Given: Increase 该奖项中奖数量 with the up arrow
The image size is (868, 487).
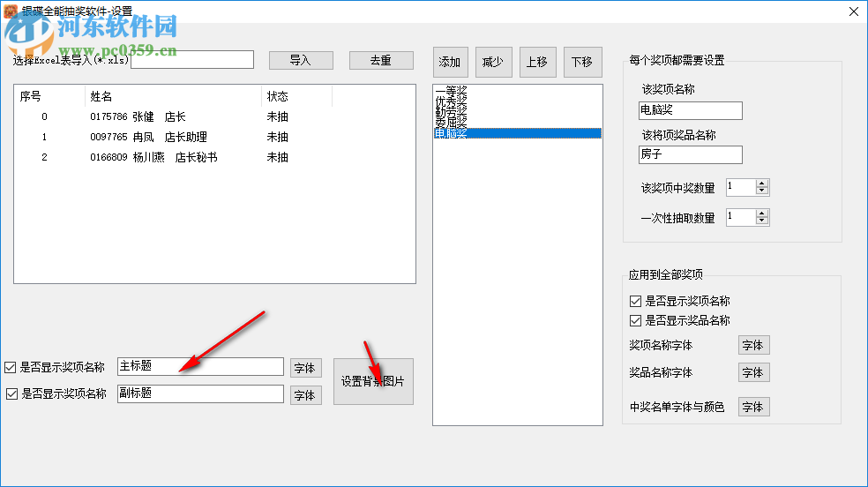Looking at the screenshot, I should coord(762,184).
